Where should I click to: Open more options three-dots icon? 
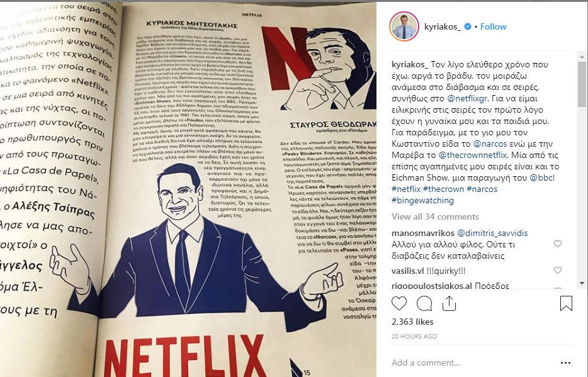(x=565, y=363)
